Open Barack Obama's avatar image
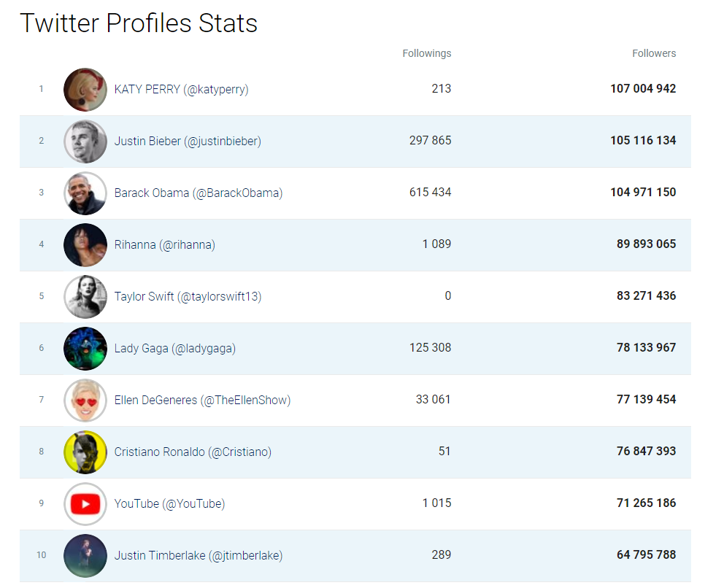The width and height of the screenshot is (705, 588). click(85, 193)
